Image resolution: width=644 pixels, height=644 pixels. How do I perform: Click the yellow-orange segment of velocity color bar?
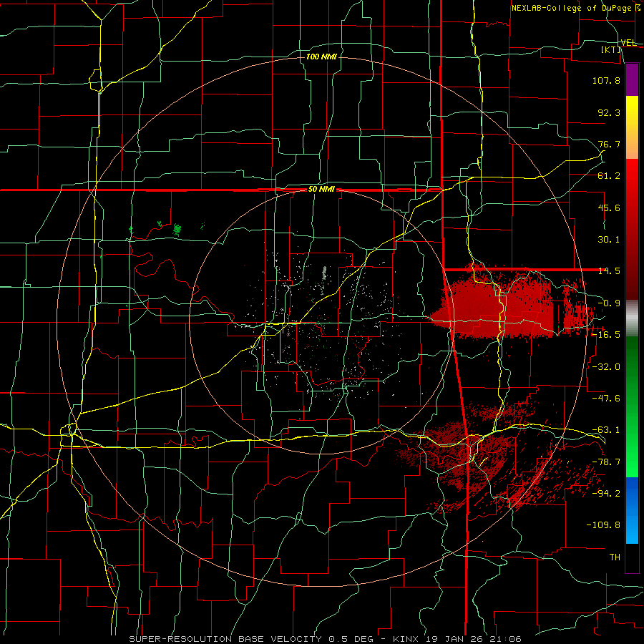coord(632,127)
